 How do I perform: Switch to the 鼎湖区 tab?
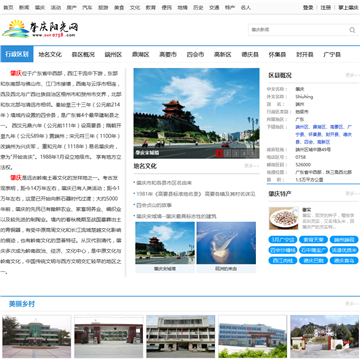pyautogui.click(x=141, y=54)
